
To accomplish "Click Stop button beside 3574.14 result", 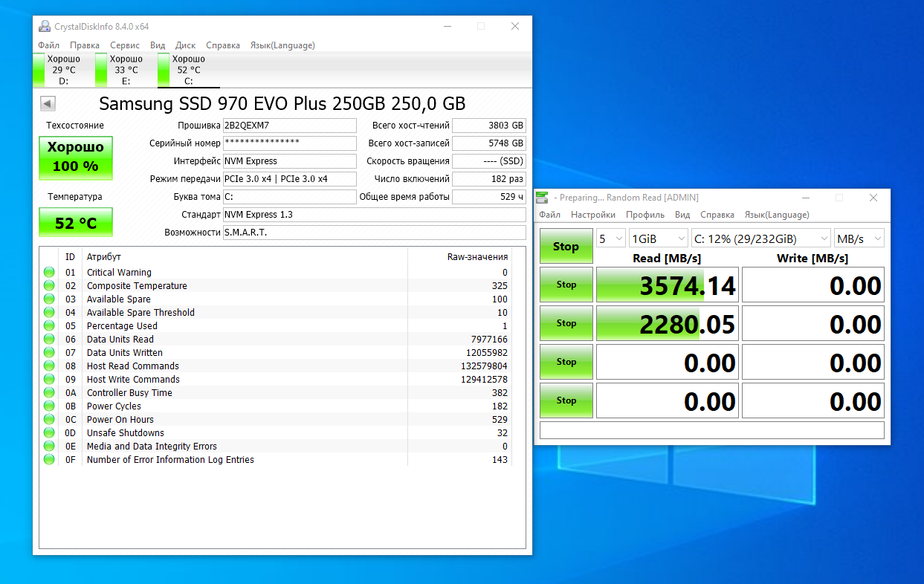I will pos(566,285).
